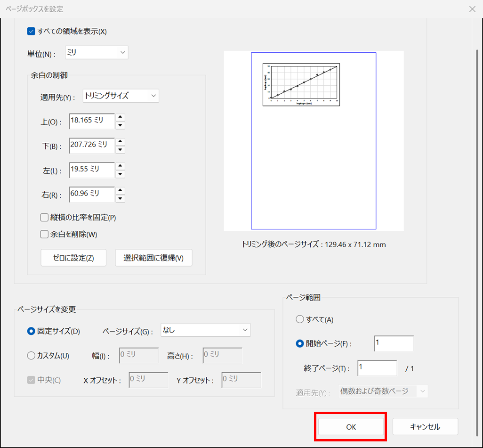Click the 右(R) margin input field
Screen dimensions: 483x448
click(x=92, y=194)
